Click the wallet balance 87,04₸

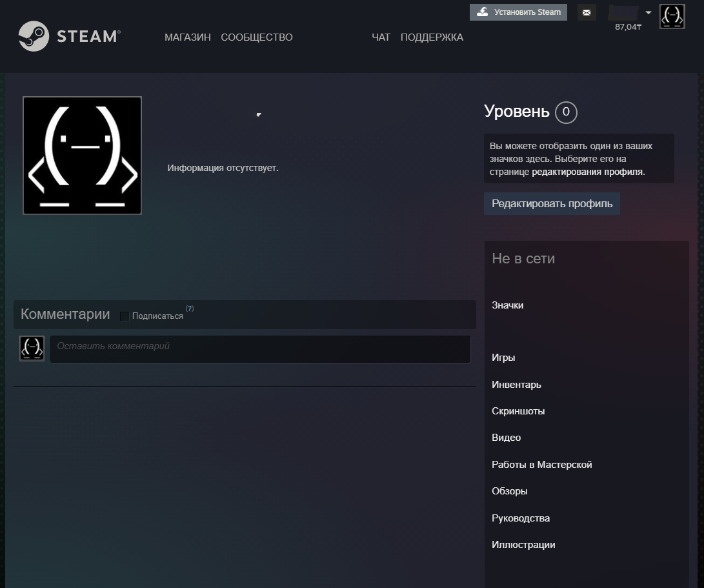[x=628, y=27]
